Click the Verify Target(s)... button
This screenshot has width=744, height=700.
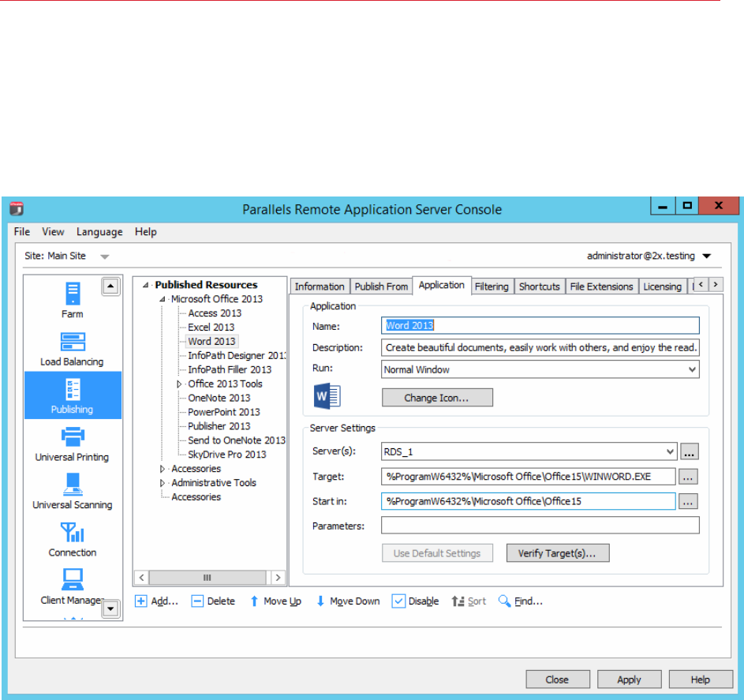[558, 553]
